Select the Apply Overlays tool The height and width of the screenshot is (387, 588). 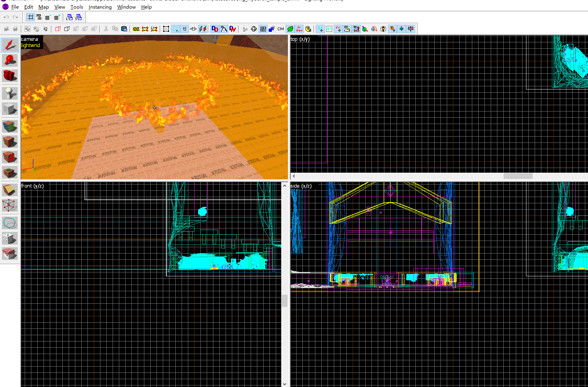10,172
